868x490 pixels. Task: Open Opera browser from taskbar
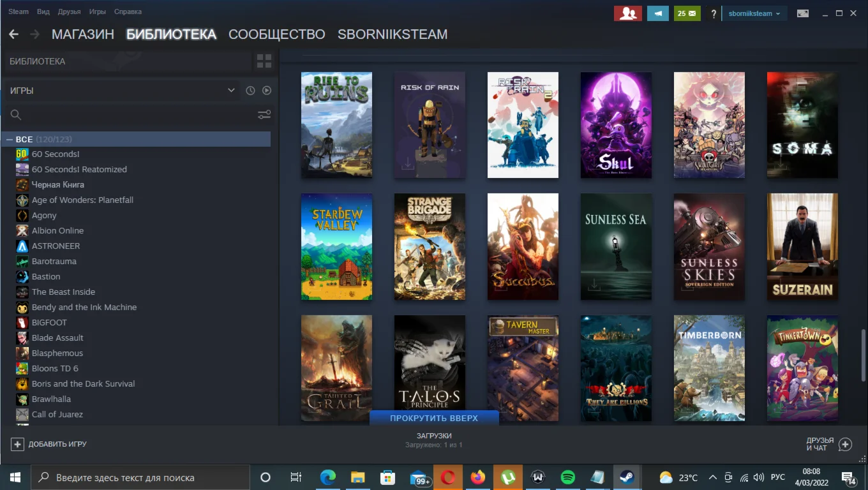(448, 477)
